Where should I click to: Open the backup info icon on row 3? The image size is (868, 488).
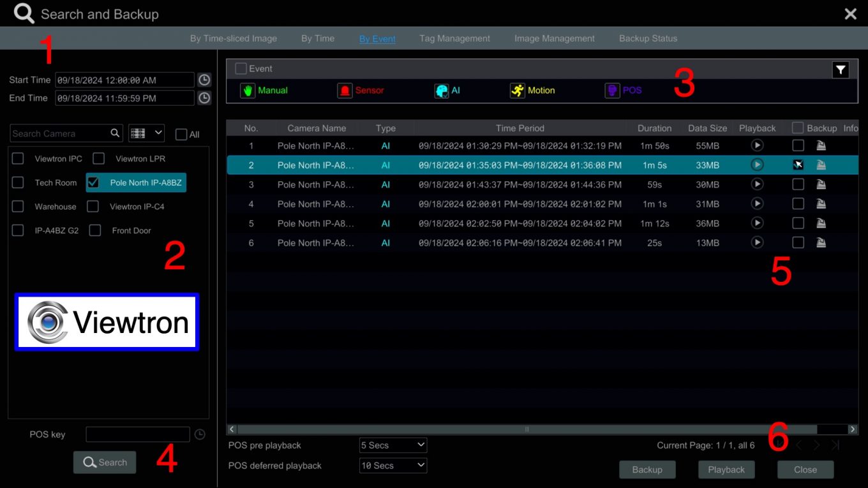click(x=821, y=184)
